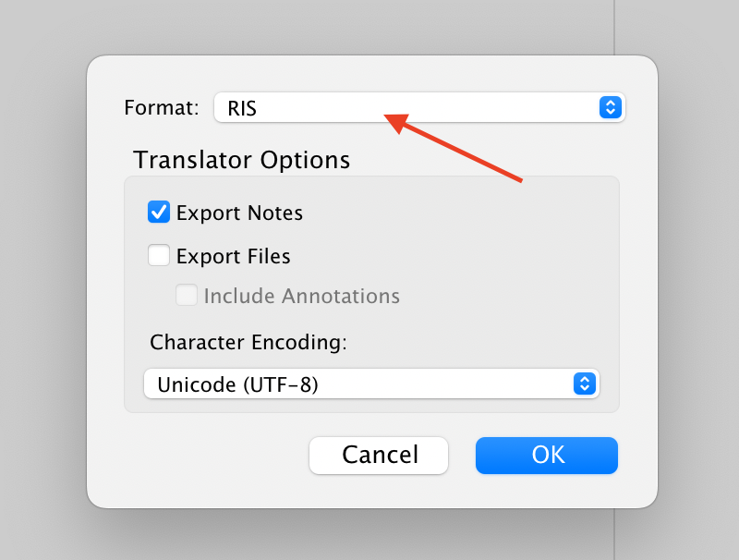Uncheck the Export Notes checkbox
This screenshot has width=739, height=560.
click(159, 213)
